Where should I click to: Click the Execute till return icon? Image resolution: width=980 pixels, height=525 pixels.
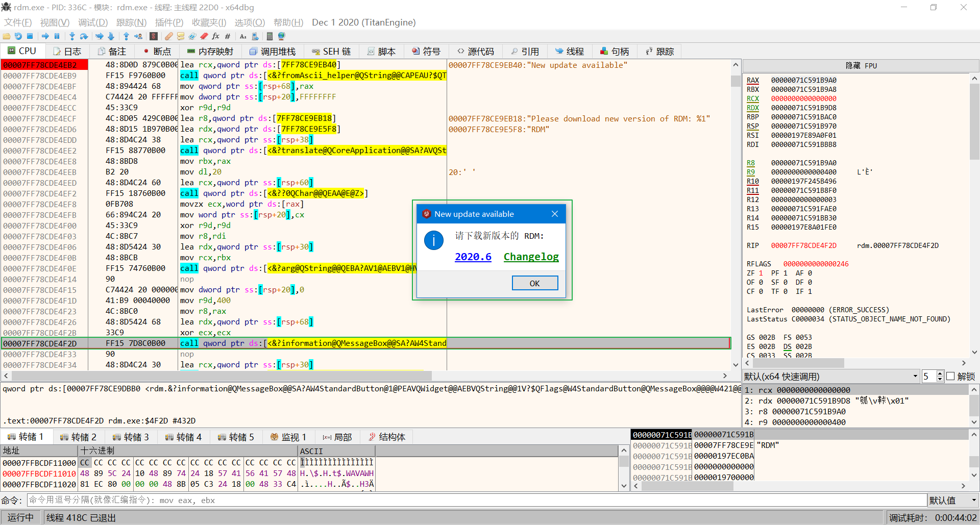click(126, 36)
